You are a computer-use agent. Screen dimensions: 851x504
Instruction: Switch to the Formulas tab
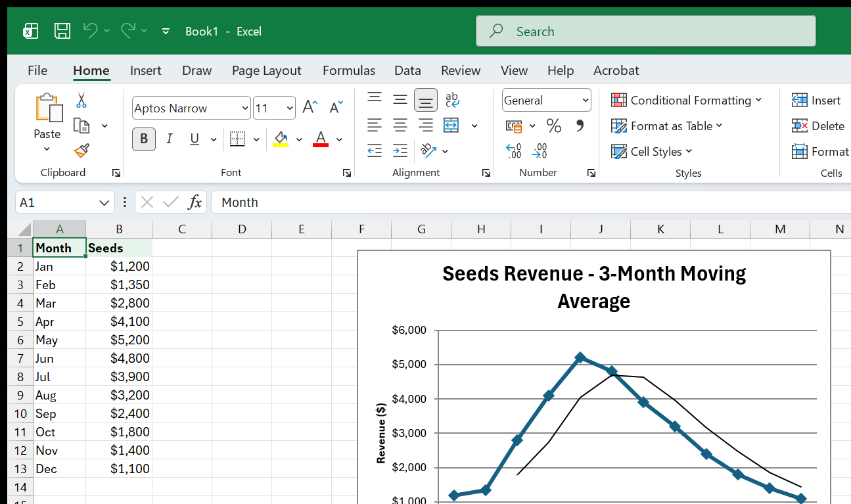349,70
